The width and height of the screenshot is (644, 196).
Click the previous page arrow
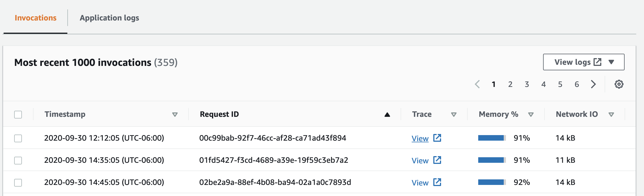[x=477, y=84]
